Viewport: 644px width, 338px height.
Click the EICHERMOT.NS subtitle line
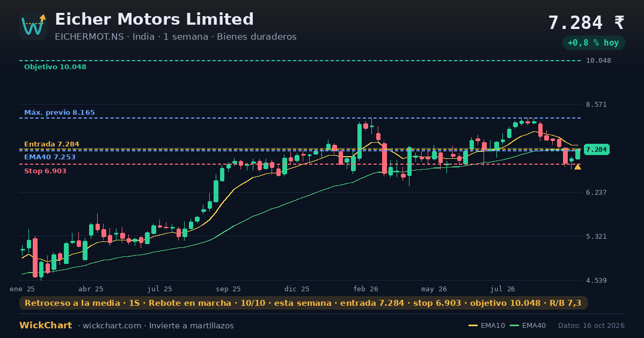click(175, 36)
